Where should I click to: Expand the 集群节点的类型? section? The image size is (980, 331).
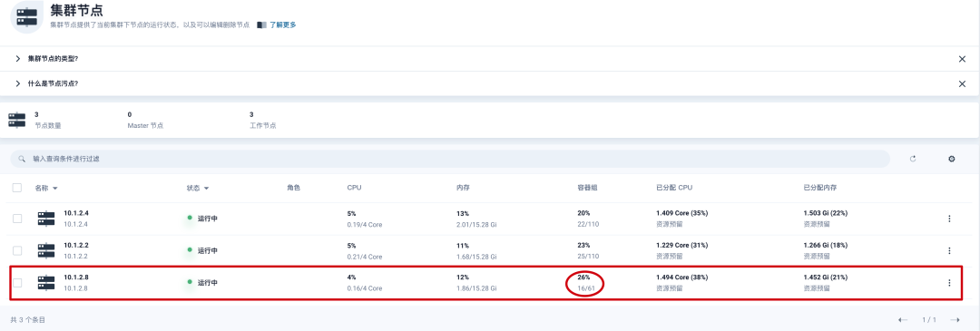click(x=18, y=59)
